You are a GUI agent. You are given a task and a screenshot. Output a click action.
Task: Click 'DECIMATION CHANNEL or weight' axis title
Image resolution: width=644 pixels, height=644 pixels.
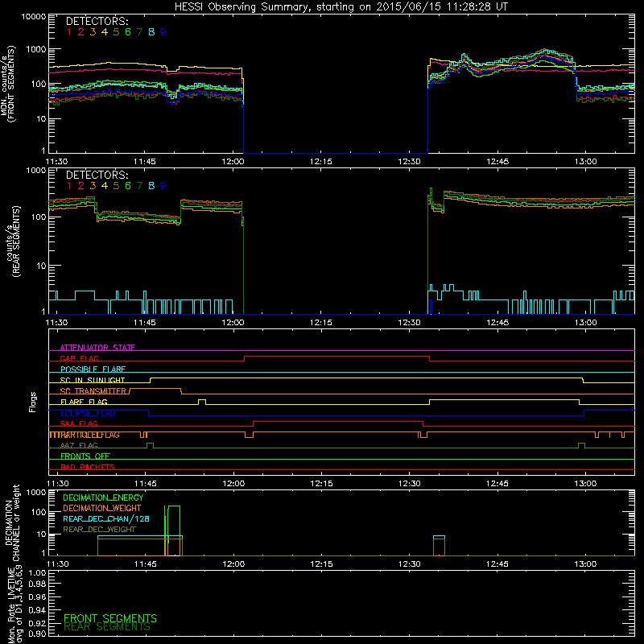pos(12,523)
